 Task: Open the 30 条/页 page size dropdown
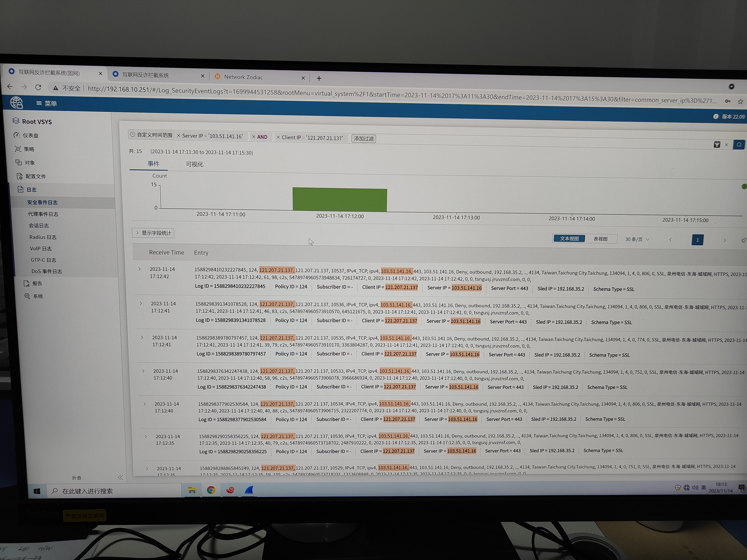coord(637,239)
